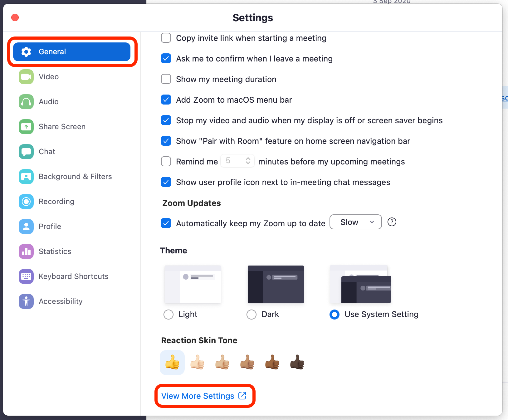
Task: Click the Audio headphones icon
Action: [26, 102]
